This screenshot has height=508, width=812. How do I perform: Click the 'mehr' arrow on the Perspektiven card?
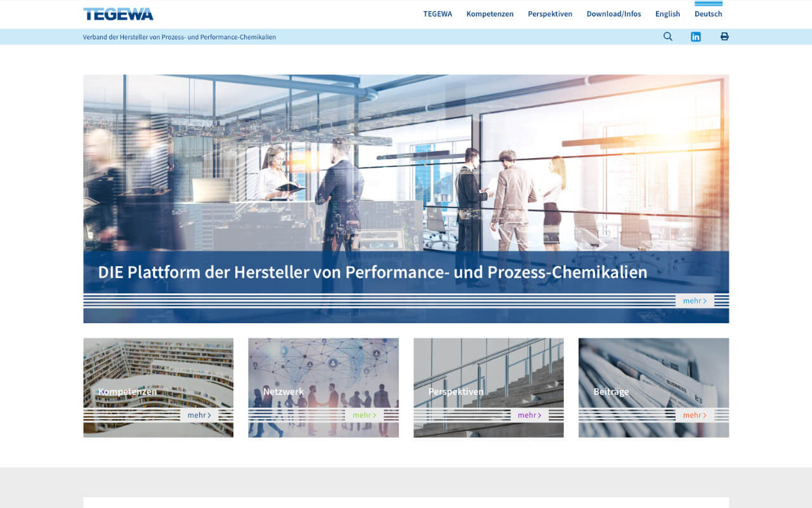(x=530, y=414)
